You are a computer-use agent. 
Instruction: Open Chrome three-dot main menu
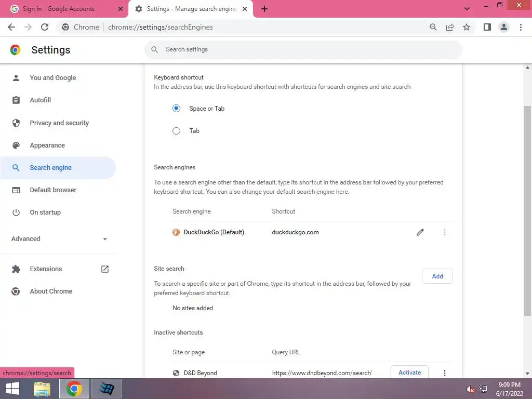pyautogui.click(x=521, y=27)
